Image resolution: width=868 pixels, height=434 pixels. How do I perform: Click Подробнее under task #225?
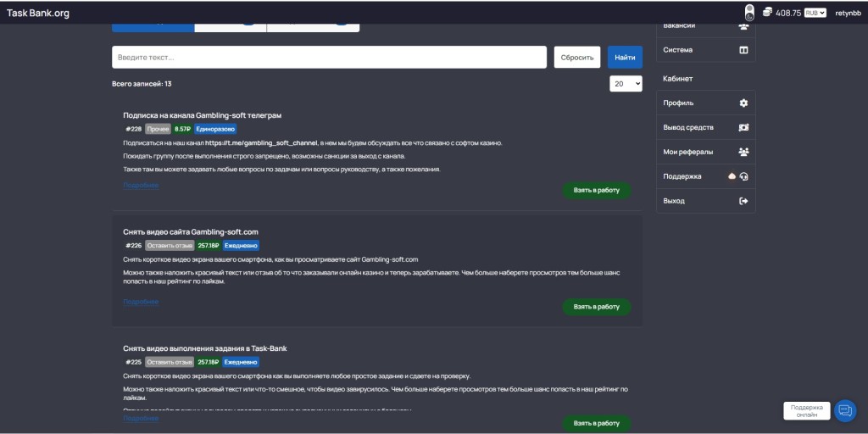click(141, 419)
